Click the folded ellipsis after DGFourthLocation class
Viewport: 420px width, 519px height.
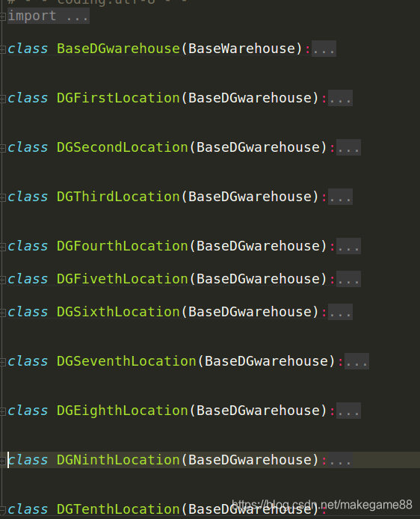click(x=348, y=246)
